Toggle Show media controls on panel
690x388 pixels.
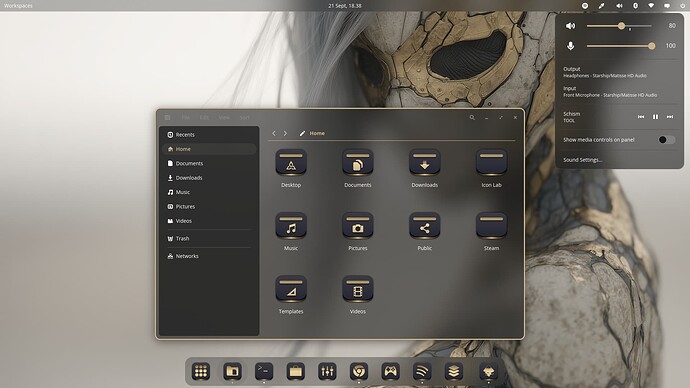pyautogui.click(x=666, y=140)
